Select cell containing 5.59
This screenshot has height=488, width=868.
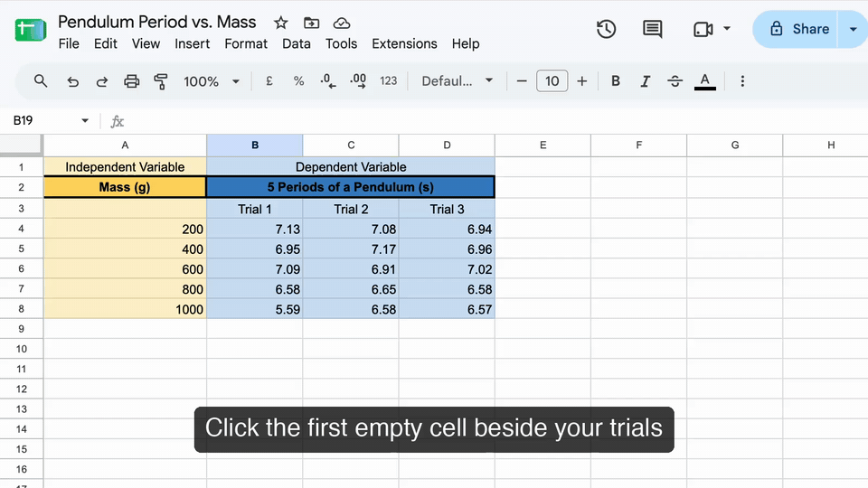pyautogui.click(x=255, y=309)
